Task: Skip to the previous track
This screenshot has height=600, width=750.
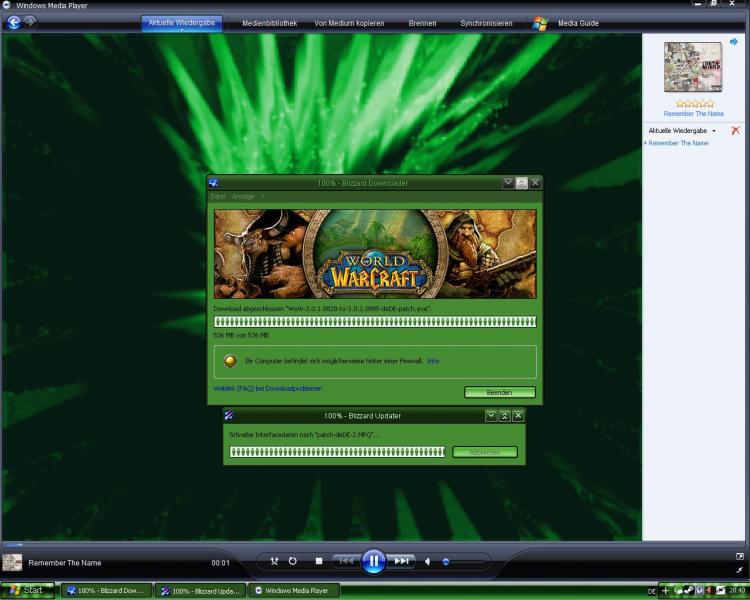Action: [x=346, y=561]
